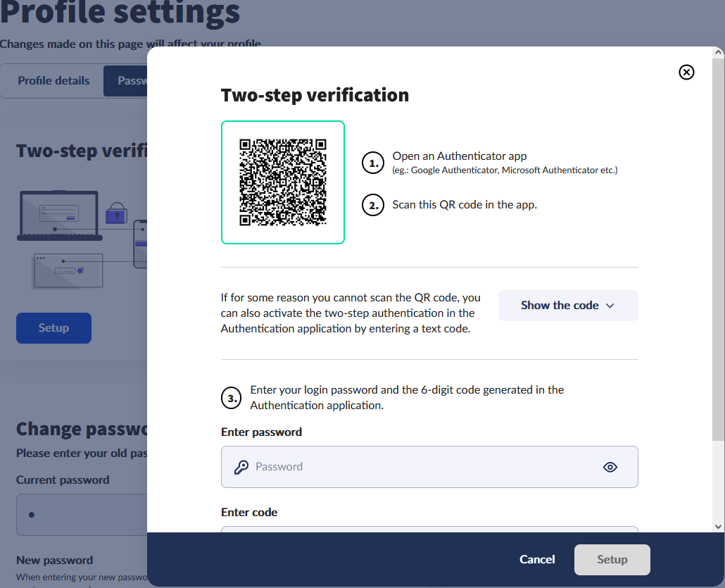
Task: Click the step 2 circle icon
Action: coord(372,206)
